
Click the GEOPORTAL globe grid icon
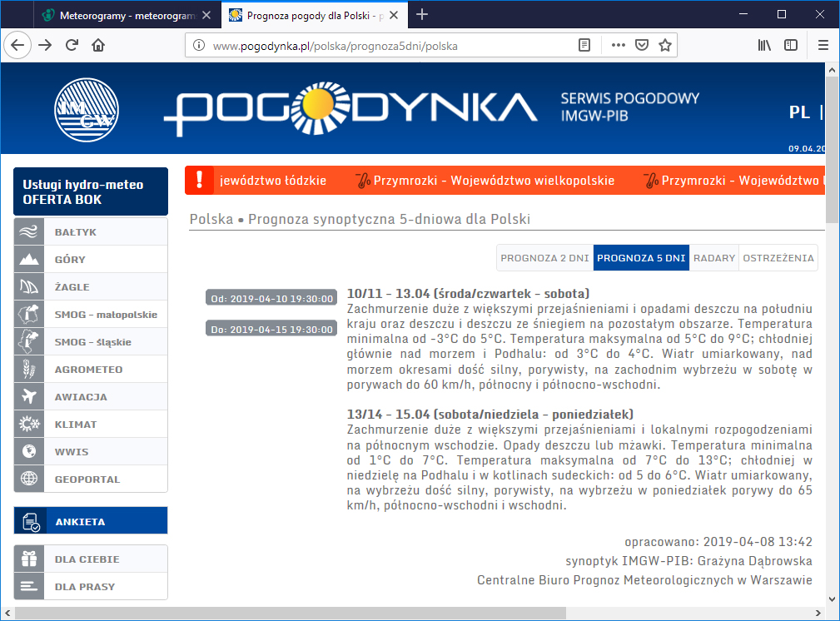(28, 479)
